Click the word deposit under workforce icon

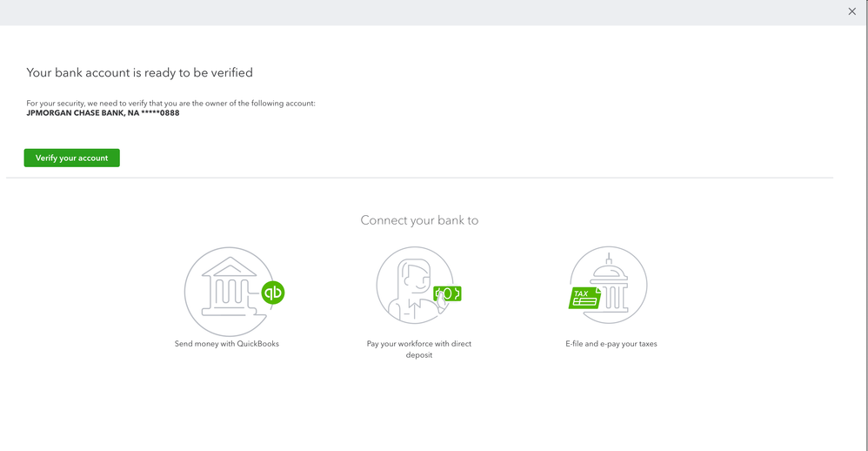point(418,355)
